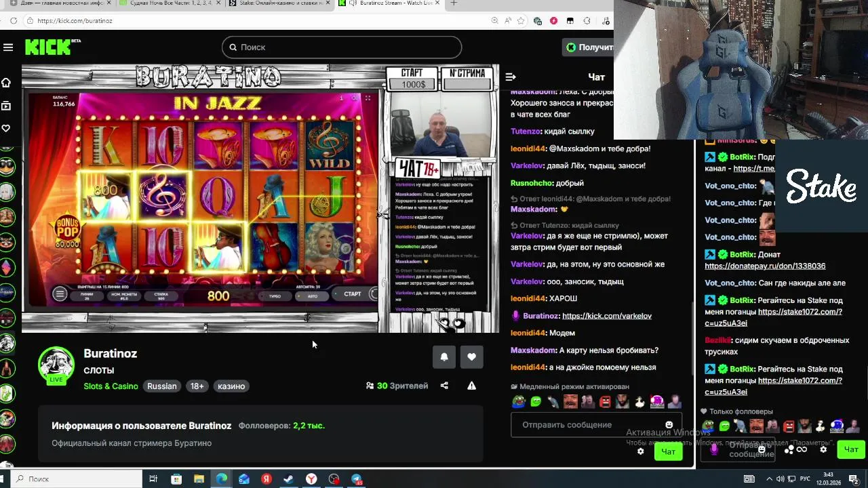Click the browser address bar URL
The image size is (868, 488).
pos(75,21)
